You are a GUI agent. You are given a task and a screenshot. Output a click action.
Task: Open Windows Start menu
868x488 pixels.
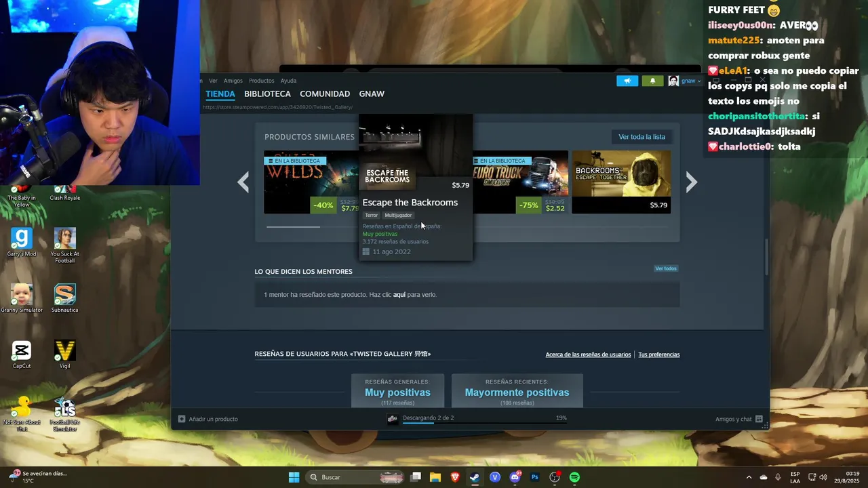(294, 477)
